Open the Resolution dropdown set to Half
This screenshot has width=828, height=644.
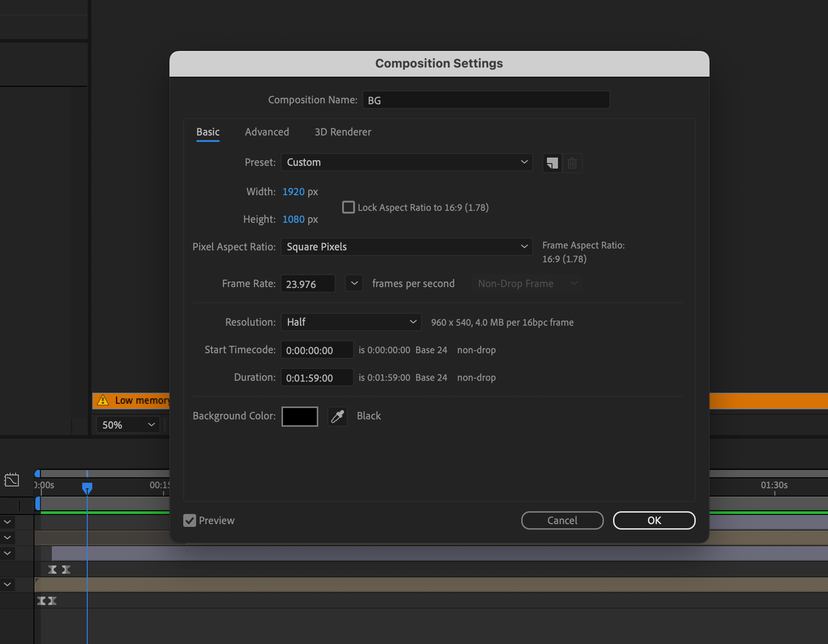[x=351, y=322]
